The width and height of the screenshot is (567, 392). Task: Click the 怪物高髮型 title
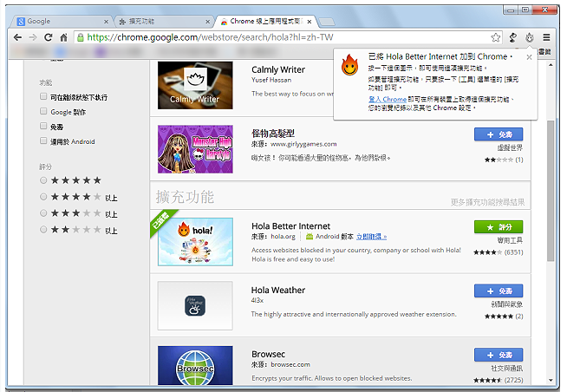(x=273, y=134)
